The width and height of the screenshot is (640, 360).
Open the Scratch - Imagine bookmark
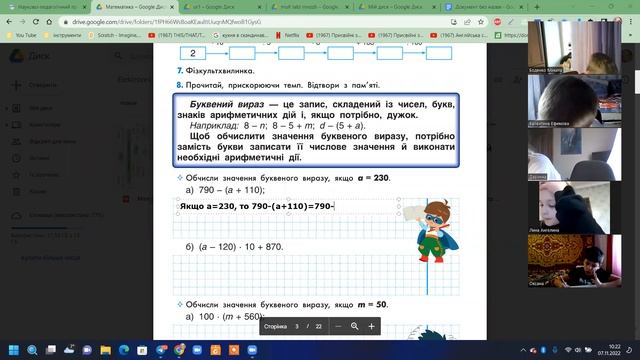[114, 36]
